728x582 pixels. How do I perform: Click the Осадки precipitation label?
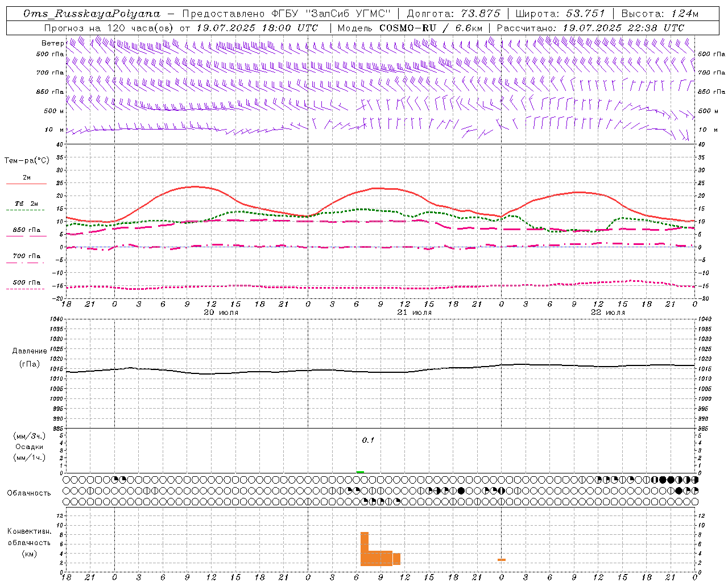point(30,447)
